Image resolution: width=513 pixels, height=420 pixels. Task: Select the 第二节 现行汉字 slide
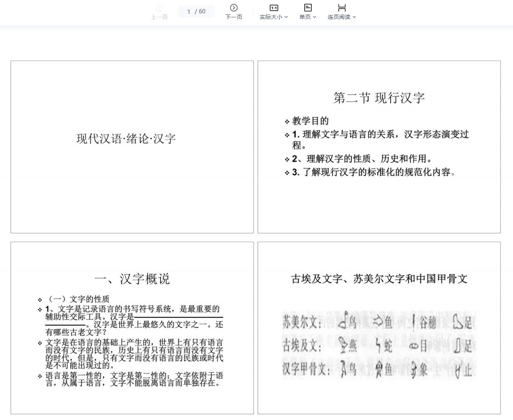(379, 147)
